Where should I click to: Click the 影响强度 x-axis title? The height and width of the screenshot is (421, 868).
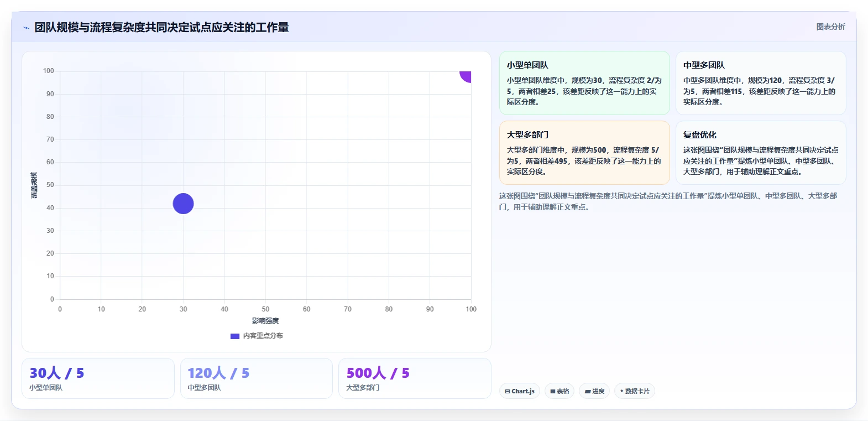tap(265, 321)
